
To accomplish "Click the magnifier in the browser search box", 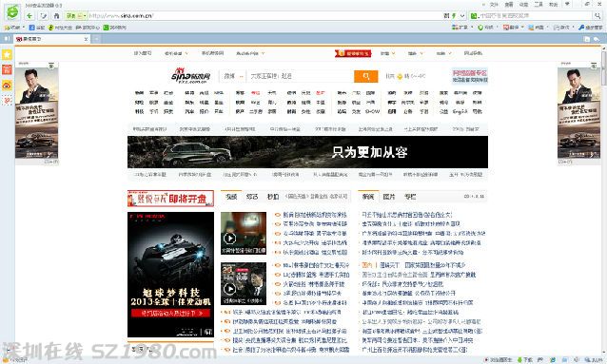I will pyautogui.click(x=597, y=16).
